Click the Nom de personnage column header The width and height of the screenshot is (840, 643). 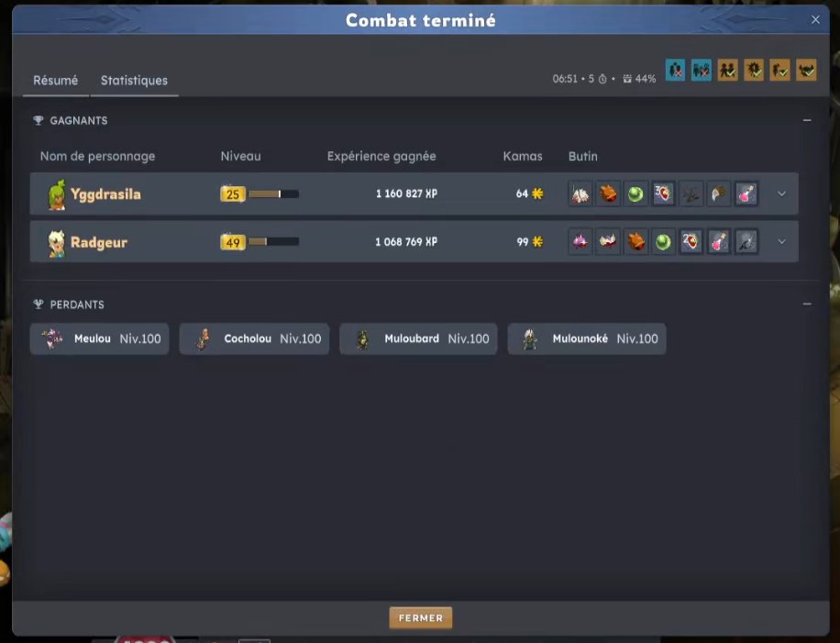[97, 157]
